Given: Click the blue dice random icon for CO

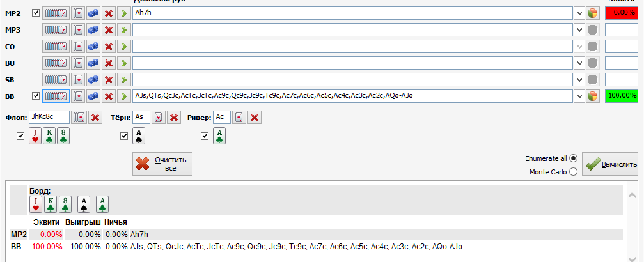Looking at the screenshot, I should tap(93, 46).
